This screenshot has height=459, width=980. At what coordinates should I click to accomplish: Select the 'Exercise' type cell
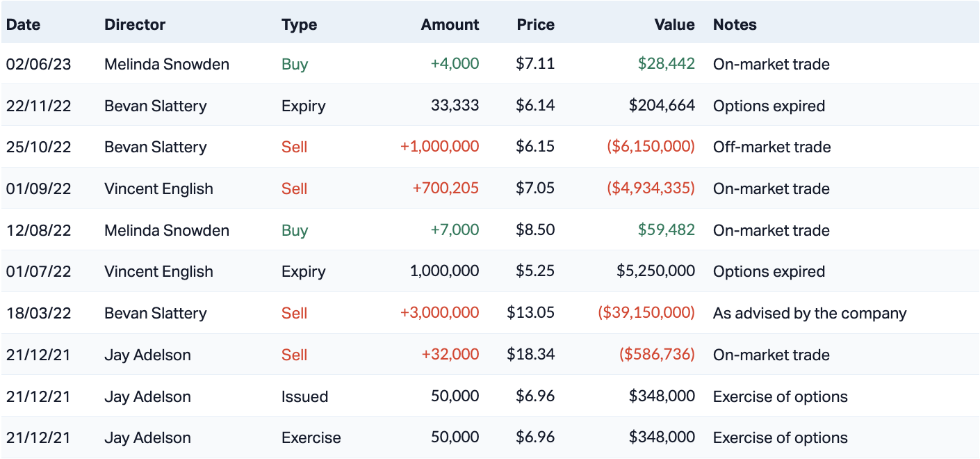coord(311,437)
